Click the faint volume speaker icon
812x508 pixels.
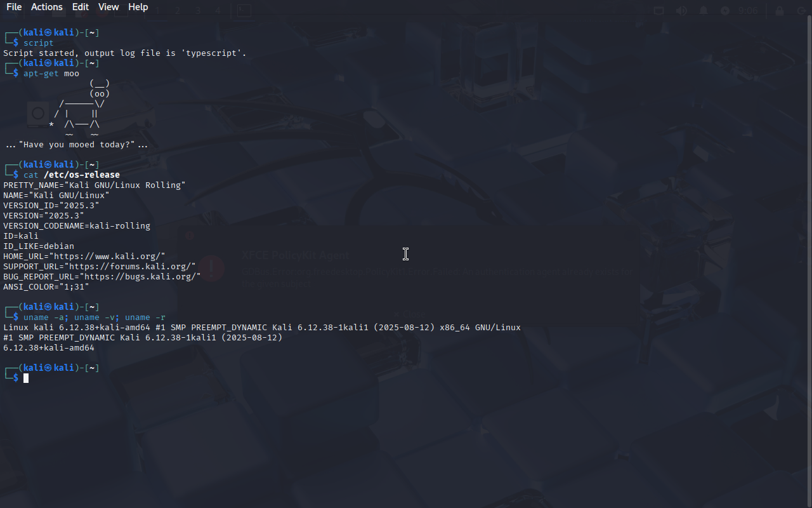[x=681, y=11]
